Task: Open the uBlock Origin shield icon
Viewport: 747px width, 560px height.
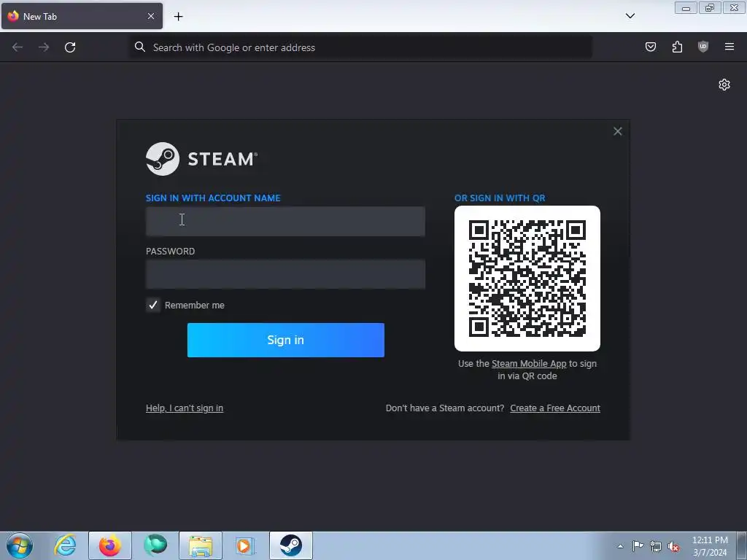Action: (x=703, y=47)
